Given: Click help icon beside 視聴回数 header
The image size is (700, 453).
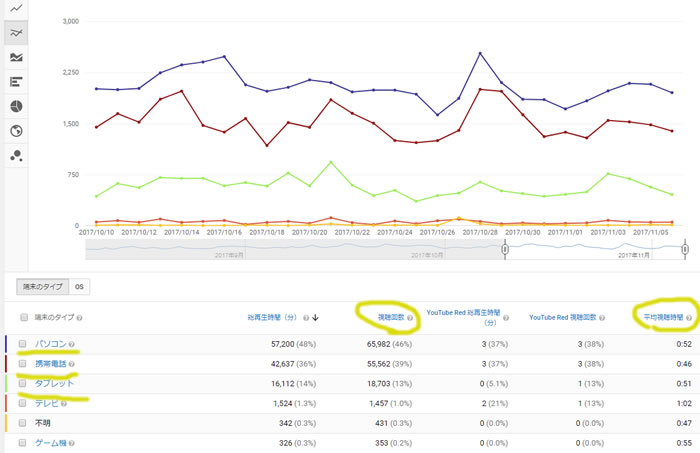Looking at the screenshot, I should pos(410,317).
